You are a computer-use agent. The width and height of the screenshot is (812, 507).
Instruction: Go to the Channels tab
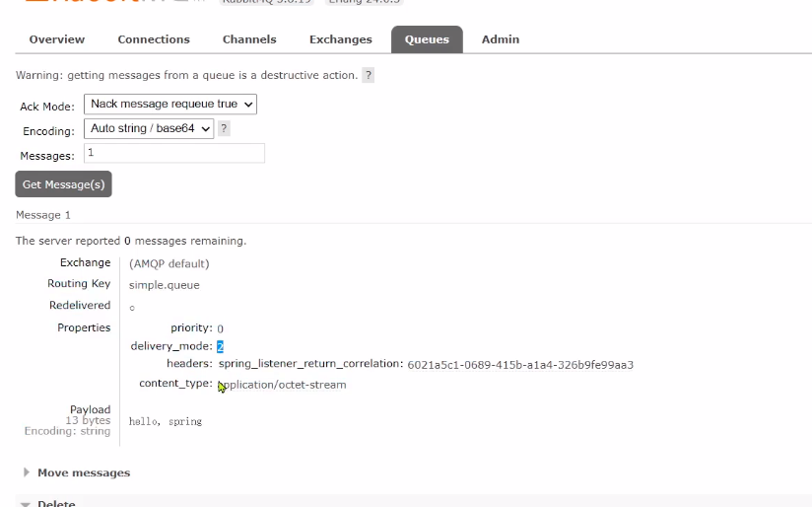[249, 39]
